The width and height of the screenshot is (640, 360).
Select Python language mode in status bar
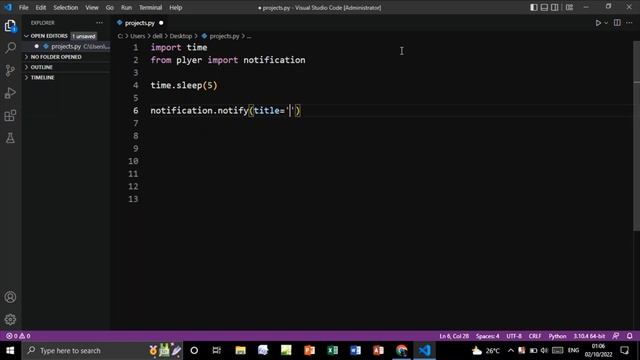[x=557, y=336]
